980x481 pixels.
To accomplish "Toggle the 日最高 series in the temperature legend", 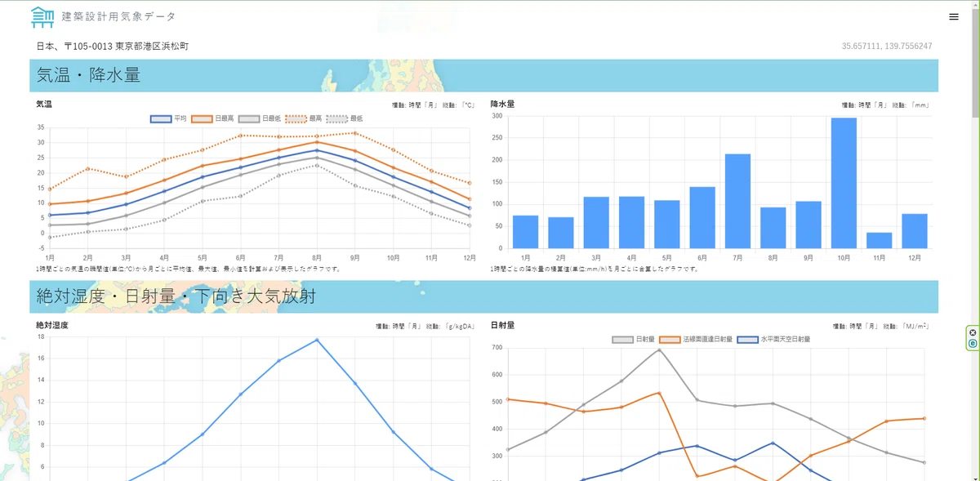I will tap(213, 118).
